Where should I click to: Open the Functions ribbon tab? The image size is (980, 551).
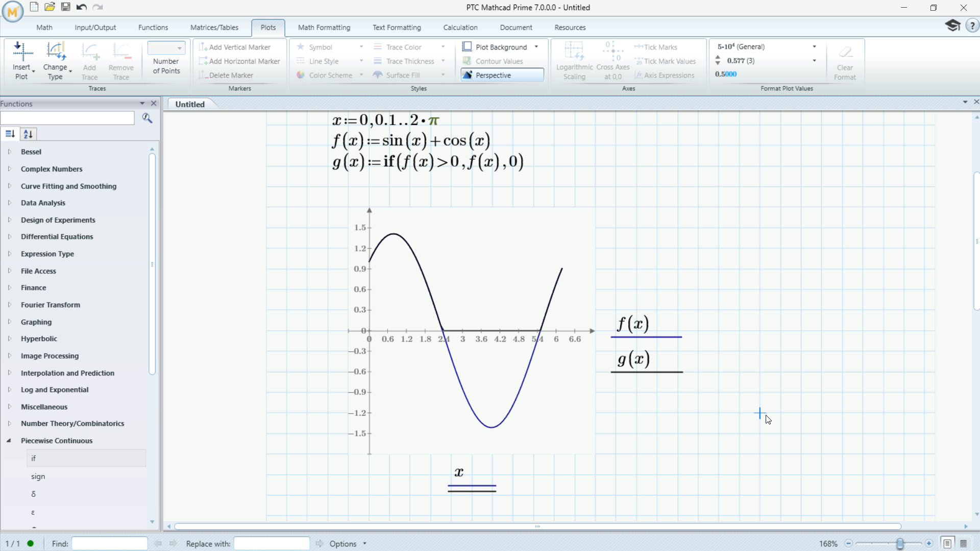pyautogui.click(x=153, y=28)
